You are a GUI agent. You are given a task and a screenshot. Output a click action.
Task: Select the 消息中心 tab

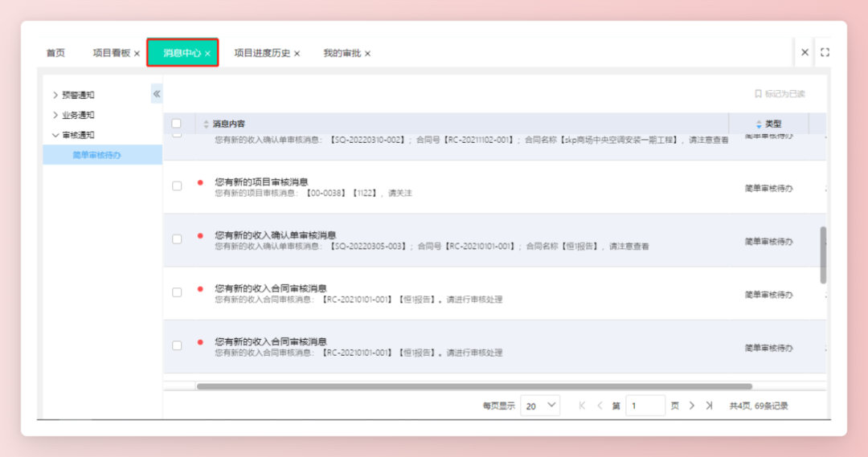pyautogui.click(x=182, y=53)
